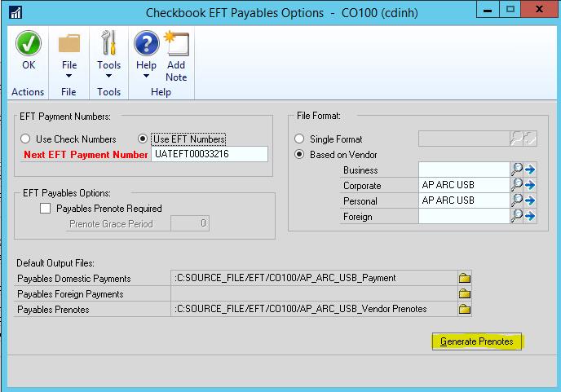Select the Use Check Numbers option
This screenshot has height=392, width=561.
pyautogui.click(x=26, y=139)
